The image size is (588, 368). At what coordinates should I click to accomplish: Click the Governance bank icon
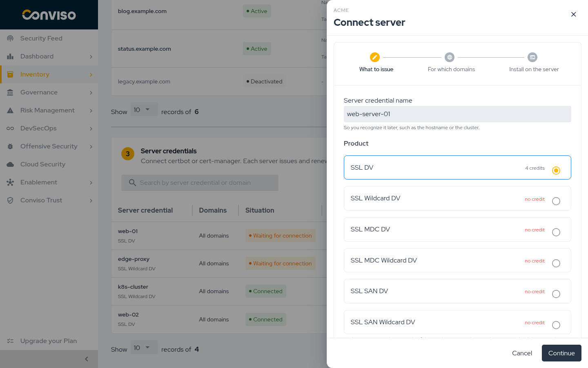click(10, 92)
